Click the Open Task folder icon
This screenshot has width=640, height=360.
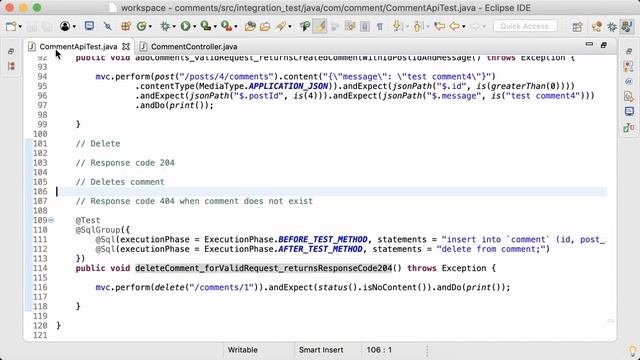[x=265, y=27]
